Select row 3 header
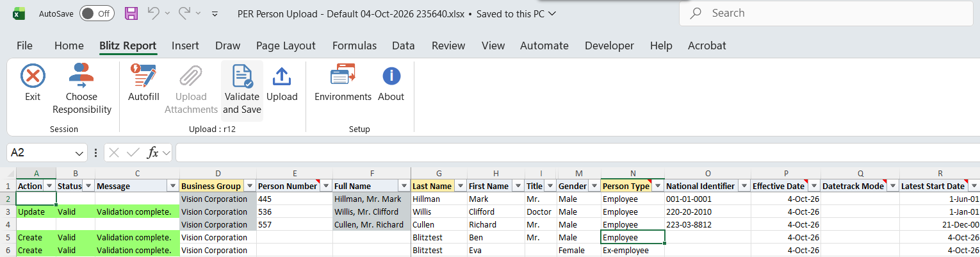 pos(8,211)
